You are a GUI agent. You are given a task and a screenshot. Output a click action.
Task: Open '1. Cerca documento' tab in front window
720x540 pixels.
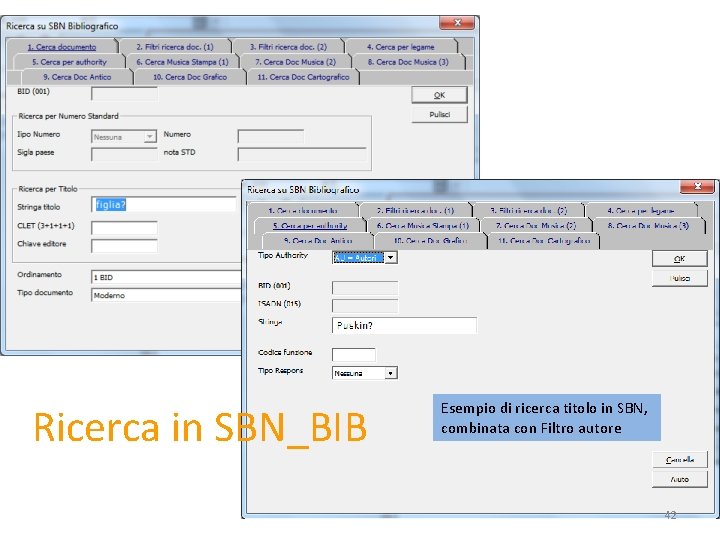[303, 211]
